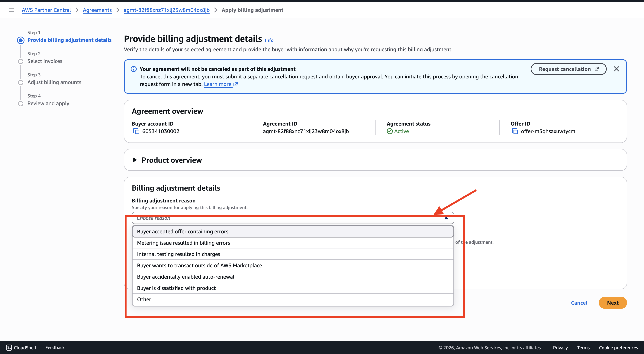
Task: Click offer-m3qhsaxuwtycm offer ID text
Action: point(548,131)
